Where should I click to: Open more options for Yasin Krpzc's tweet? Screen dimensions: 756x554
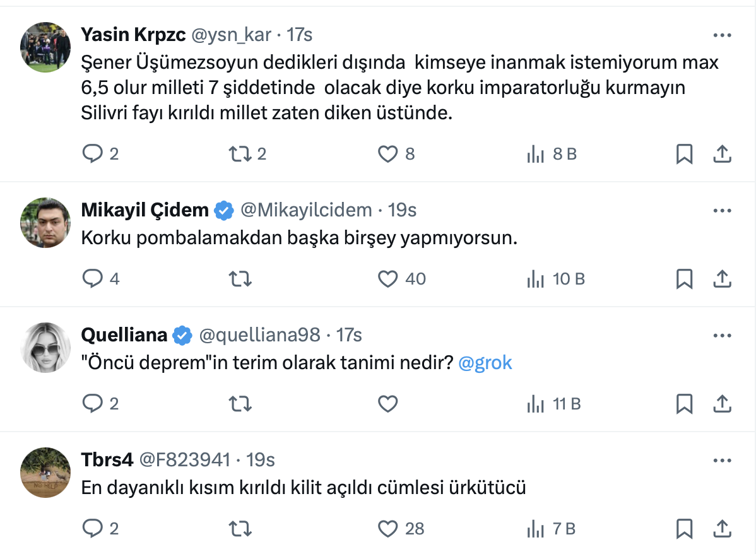point(722,35)
